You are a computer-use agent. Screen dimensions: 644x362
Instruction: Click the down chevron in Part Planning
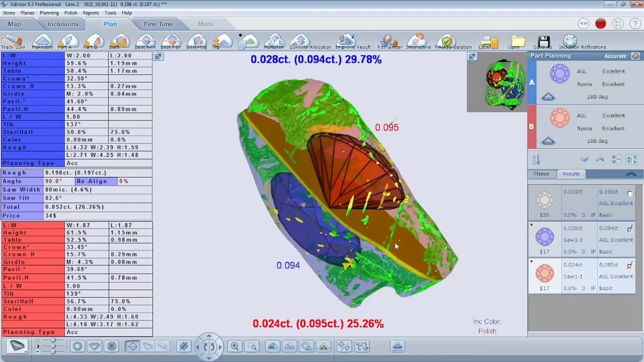(x=584, y=159)
